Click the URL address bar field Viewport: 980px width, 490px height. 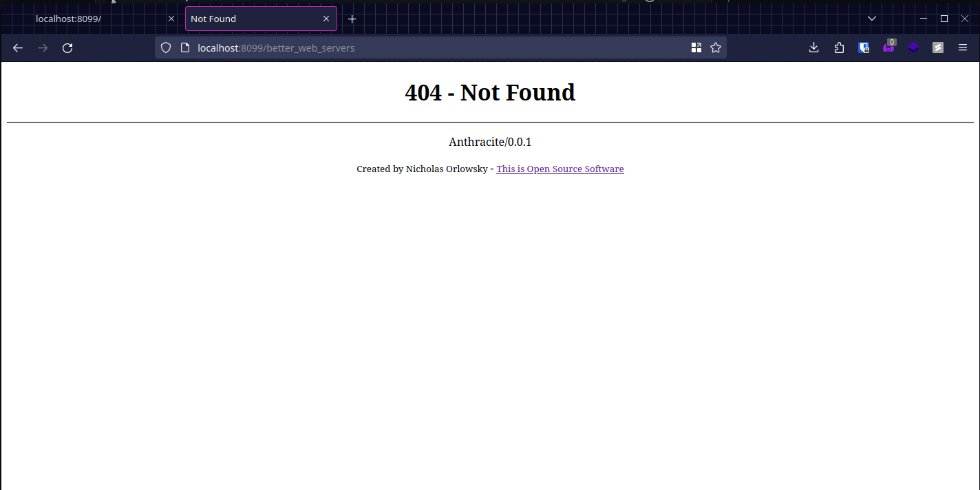[x=440, y=47]
